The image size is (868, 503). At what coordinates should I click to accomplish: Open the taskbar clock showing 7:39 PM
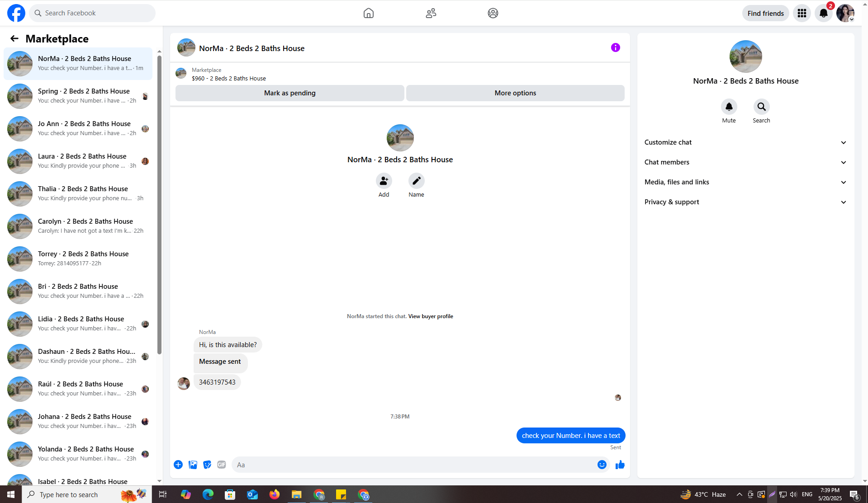coord(830,494)
